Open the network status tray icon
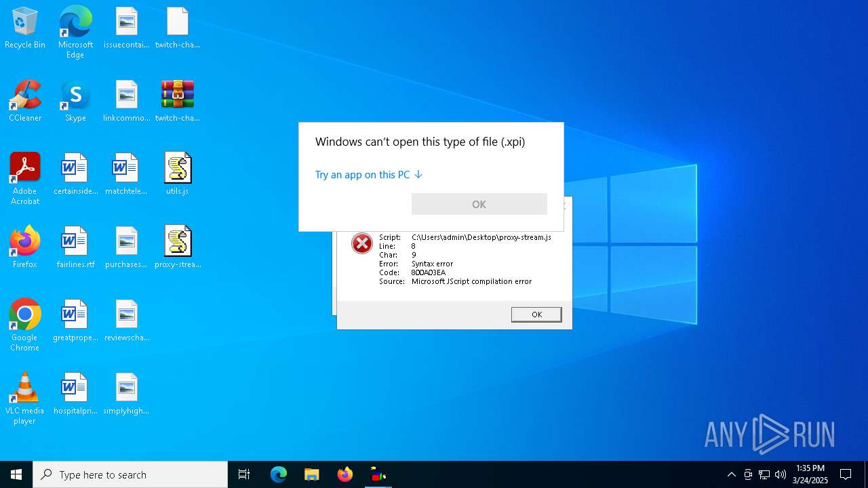 coord(764,474)
